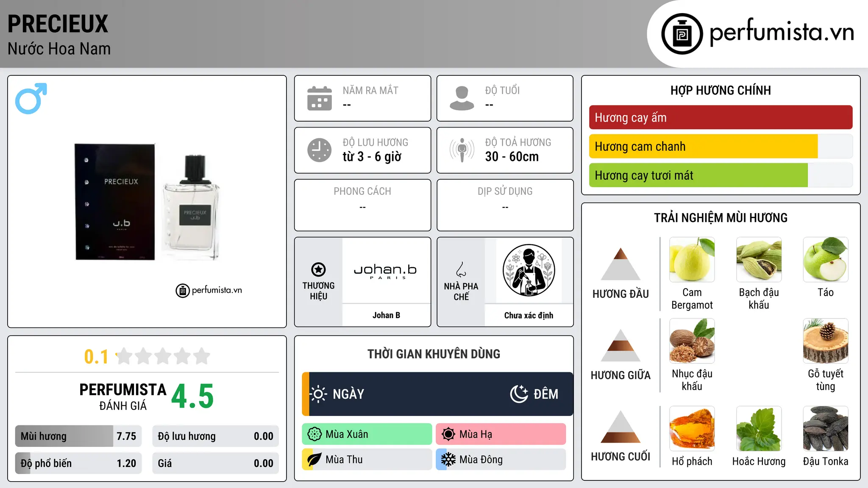This screenshot has height=488, width=868.
Task: Click the Mùi hương 7.75 rating bar
Action: coord(78,436)
